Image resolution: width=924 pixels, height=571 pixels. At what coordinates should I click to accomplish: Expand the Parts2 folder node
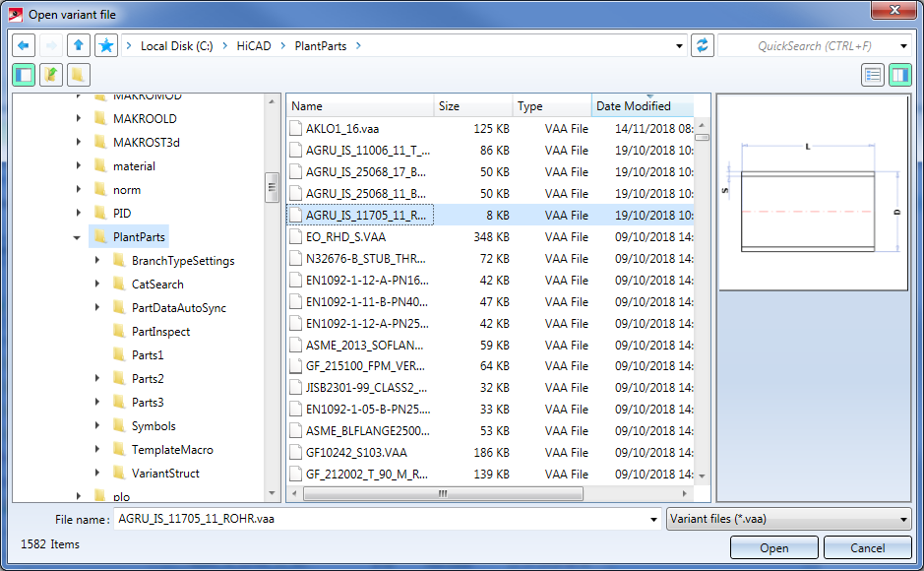[x=96, y=379]
